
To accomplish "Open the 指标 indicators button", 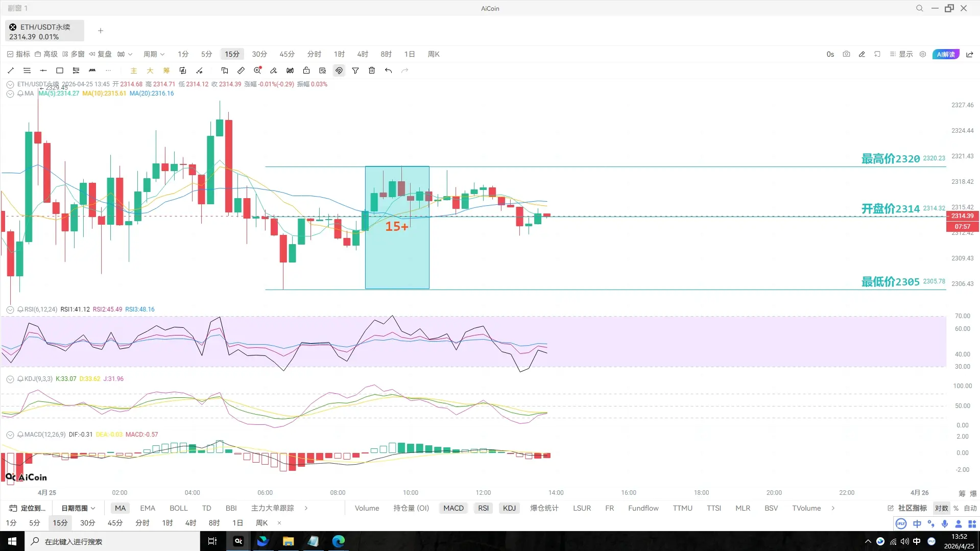I will 18,54.
